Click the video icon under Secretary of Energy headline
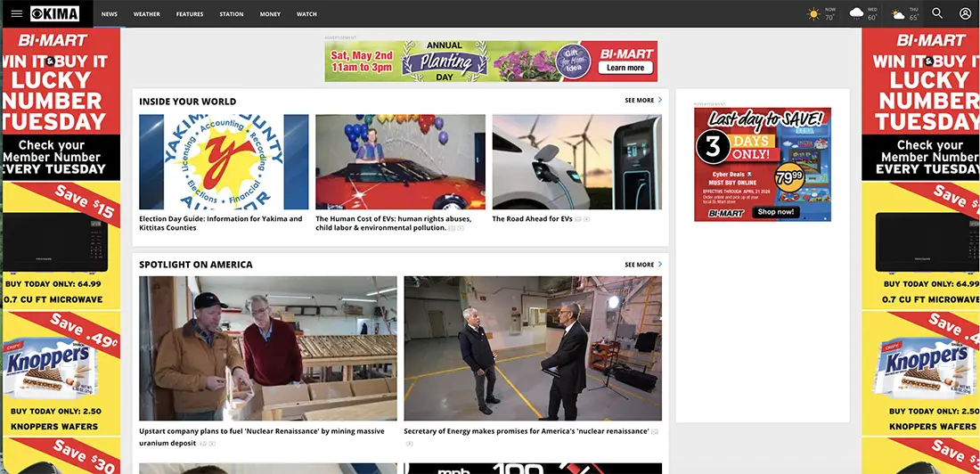This screenshot has height=474, width=980. [409, 444]
